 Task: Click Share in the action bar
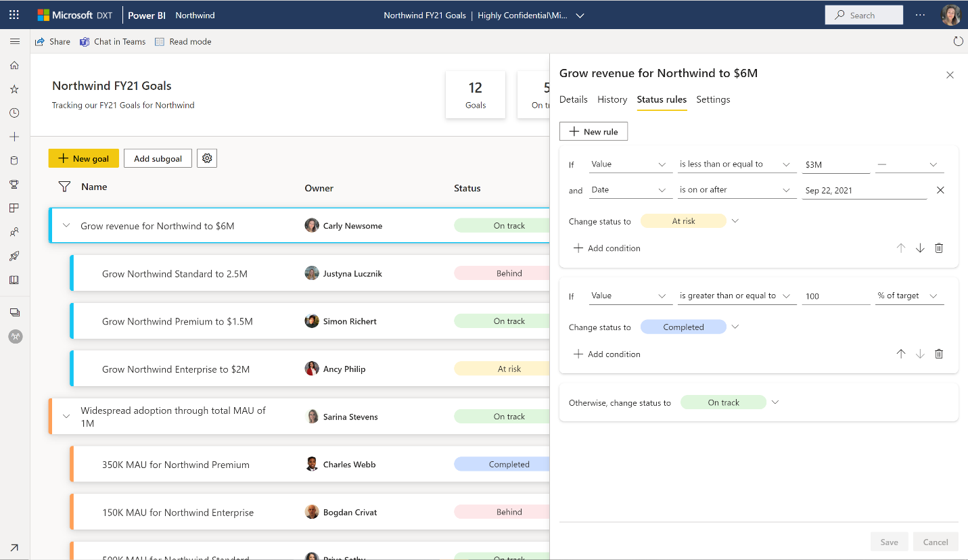click(x=53, y=42)
